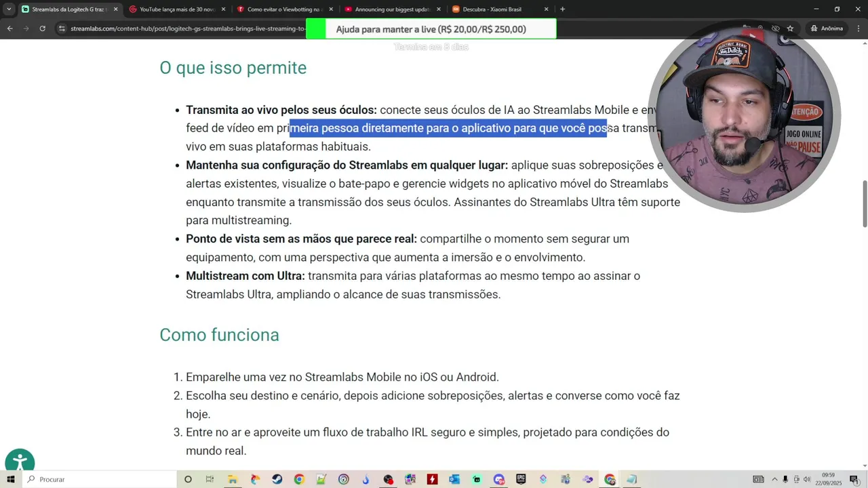Click the heading Como funciona

pyautogui.click(x=219, y=335)
